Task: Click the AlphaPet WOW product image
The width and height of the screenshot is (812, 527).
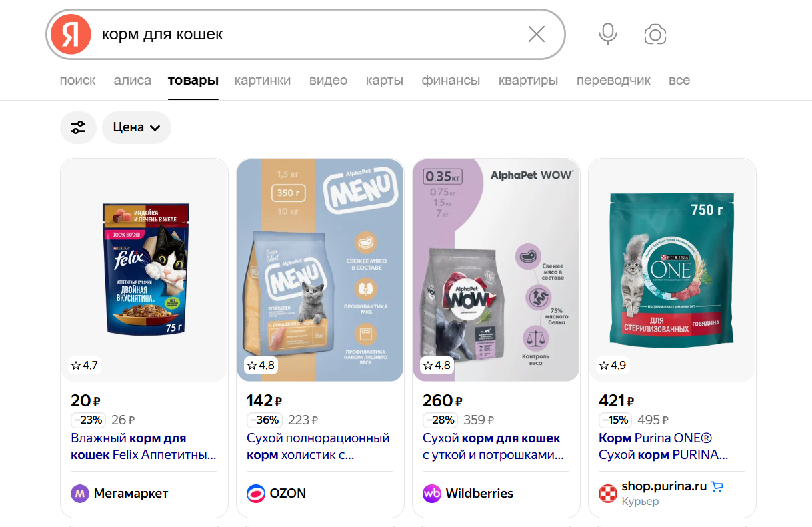Action: click(x=496, y=270)
